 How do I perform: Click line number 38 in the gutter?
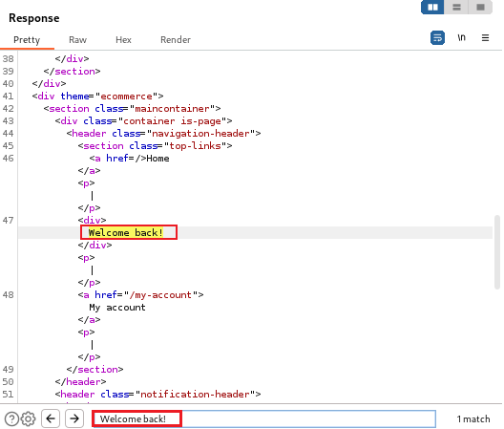pos(8,59)
